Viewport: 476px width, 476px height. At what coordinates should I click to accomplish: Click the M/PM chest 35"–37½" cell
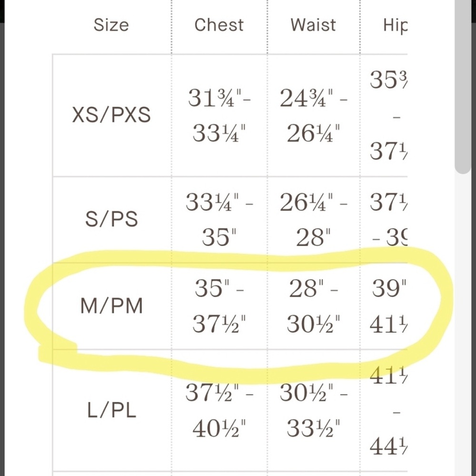tap(219, 306)
